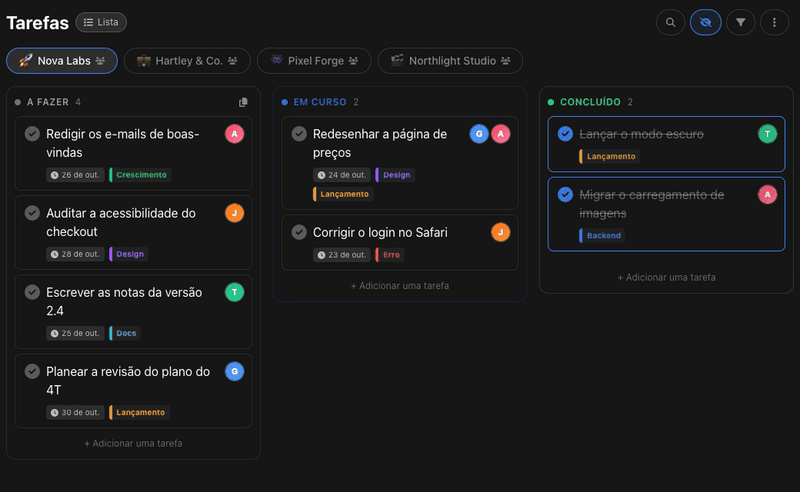This screenshot has height=492, width=800.
Task: Click the Crescimento label tag
Action: (140, 175)
